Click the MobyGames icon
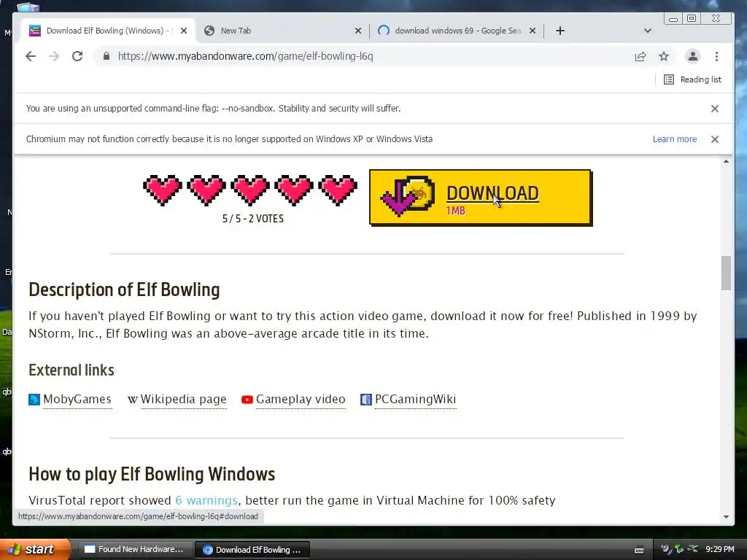Screen dimensions: 747x560 click(34, 400)
